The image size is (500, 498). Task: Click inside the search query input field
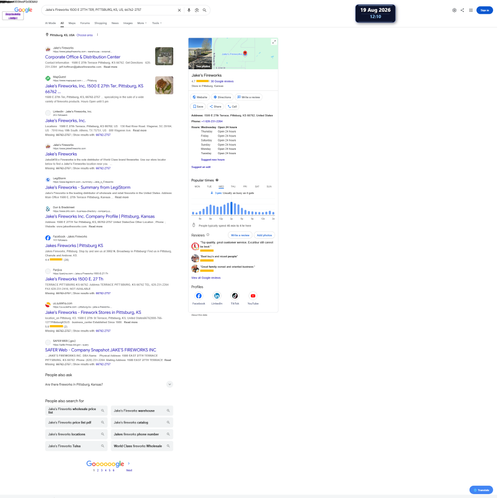pos(110,10)
